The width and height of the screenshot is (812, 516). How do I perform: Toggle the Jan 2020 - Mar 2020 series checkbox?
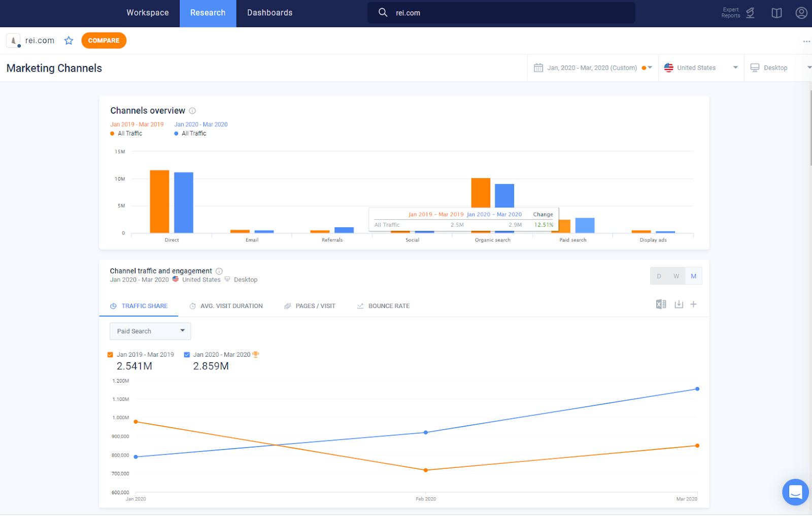click(x=187, y=355)
